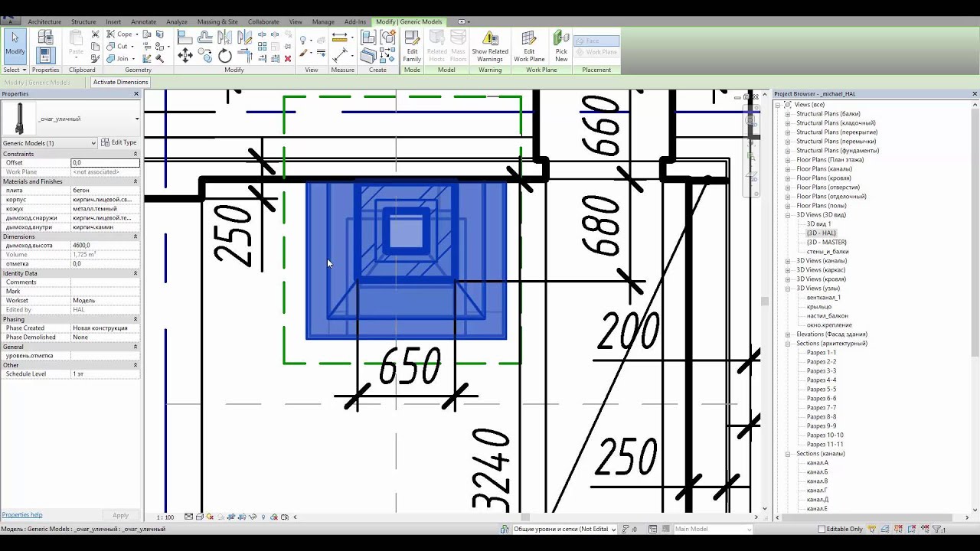The image size is (980, 551).
Task: Click the Aligned Dimension tool
Action: coord(340,55)
